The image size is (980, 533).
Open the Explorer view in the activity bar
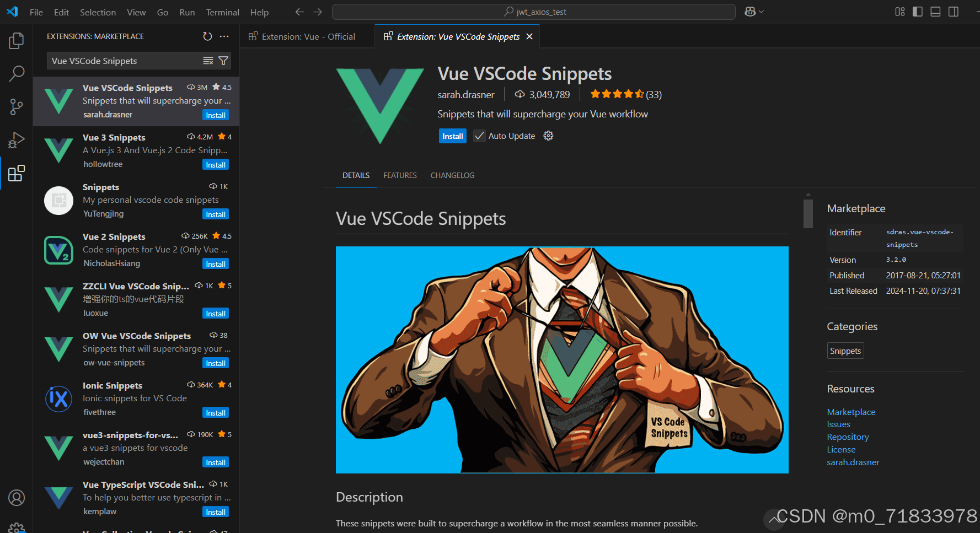pos(17,40)
